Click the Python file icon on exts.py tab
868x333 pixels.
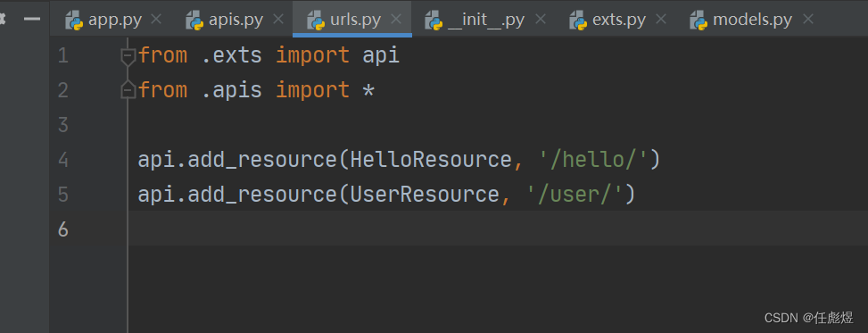pos(578,21)
